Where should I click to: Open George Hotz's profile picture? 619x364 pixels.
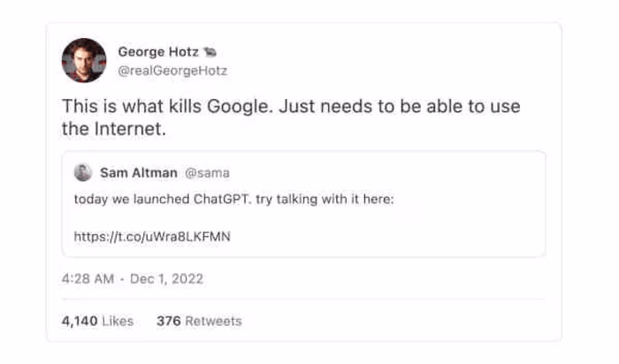83,60
